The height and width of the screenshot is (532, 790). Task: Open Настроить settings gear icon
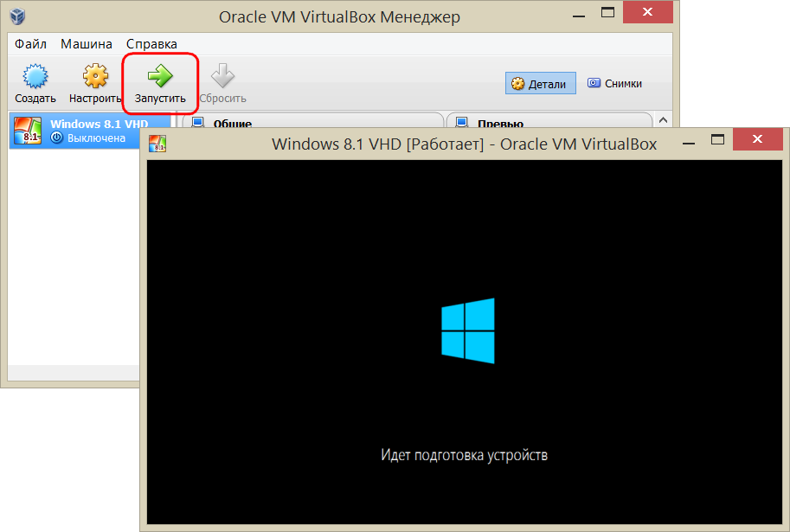coord(95,77)
